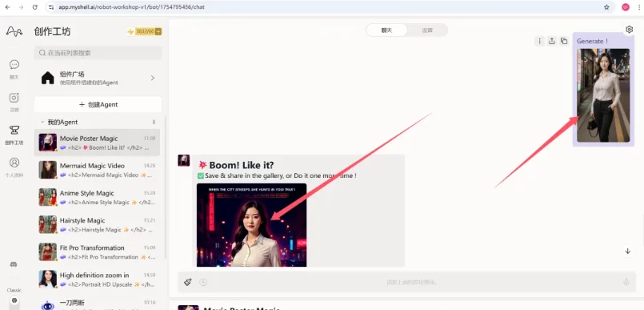
Task: Open the 一刀两断 agent
Action: 97,303
